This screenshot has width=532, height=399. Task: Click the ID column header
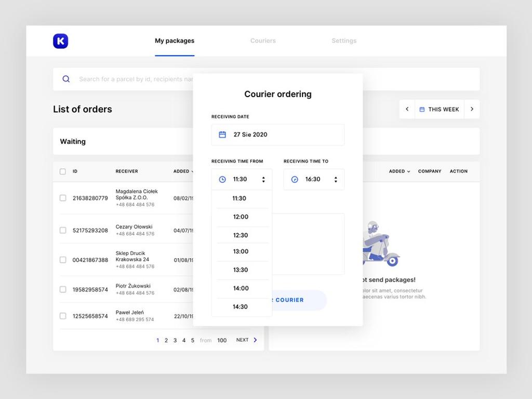75,171
